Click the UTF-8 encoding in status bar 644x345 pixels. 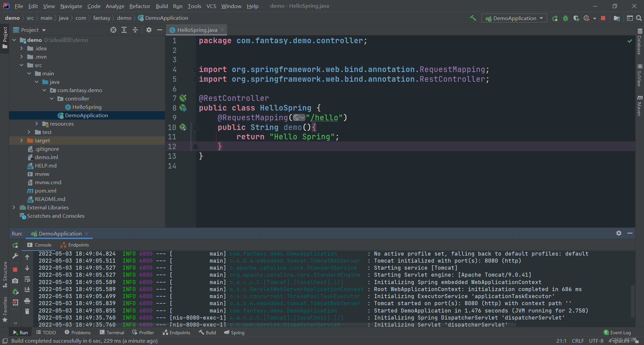[x=596, y=341]
